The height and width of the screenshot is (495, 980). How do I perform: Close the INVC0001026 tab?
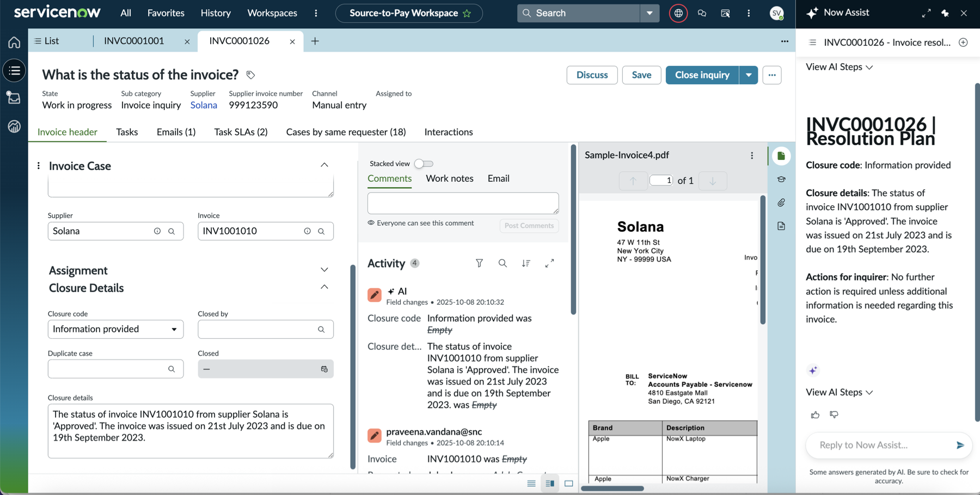[x=292, y=42]
